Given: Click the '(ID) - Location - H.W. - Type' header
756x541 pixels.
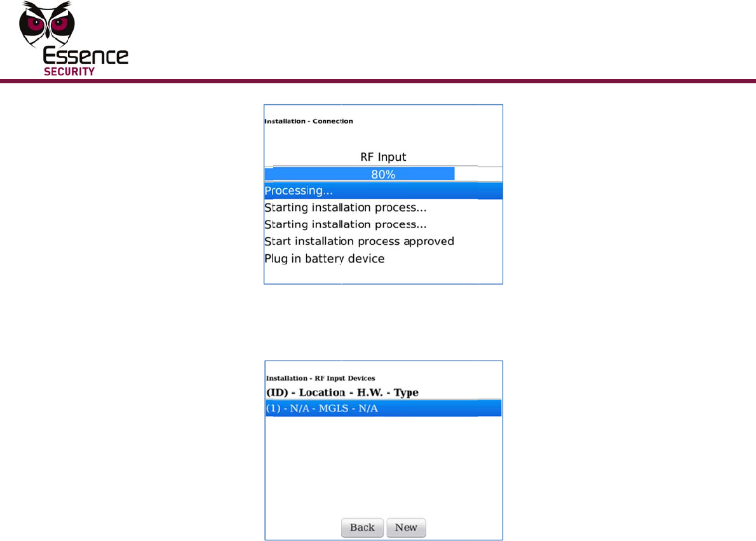Looking at the screenshot, I should pos(342,392).
